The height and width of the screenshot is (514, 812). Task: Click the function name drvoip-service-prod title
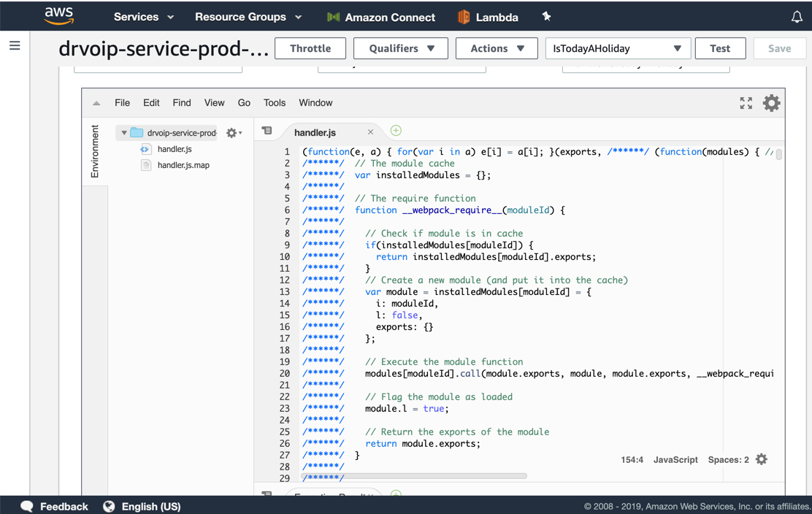(x=163, y=48)
